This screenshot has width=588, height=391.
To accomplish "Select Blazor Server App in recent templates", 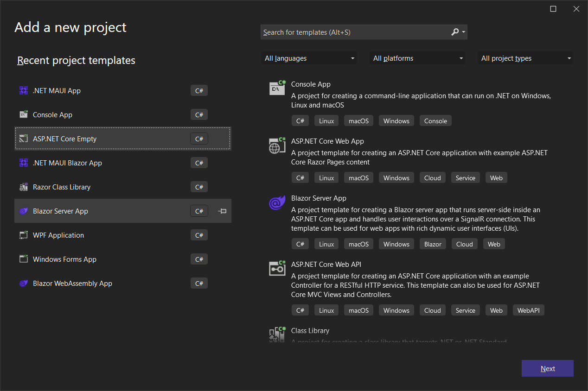I will click(123, 211).
